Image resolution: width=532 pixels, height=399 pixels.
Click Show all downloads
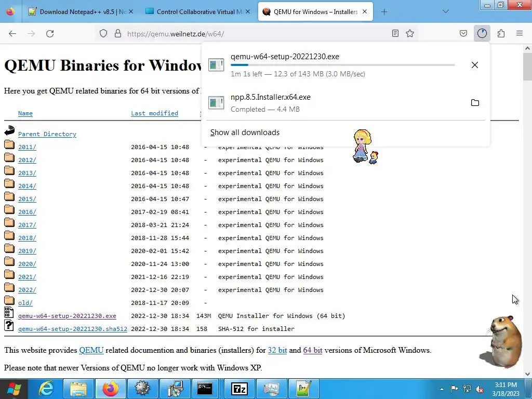[x=245, y=132]
